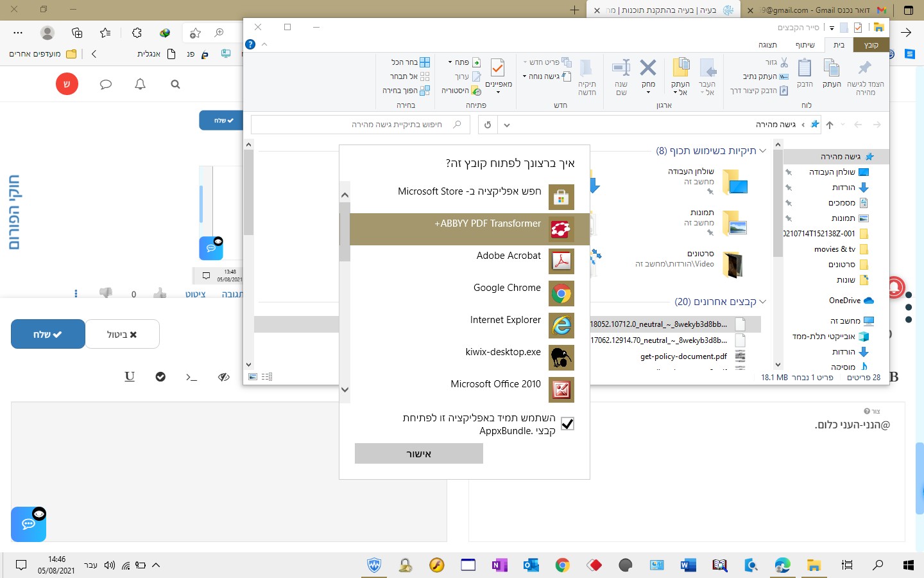Open the Move to (העבר אל) dropdown
The image size is (924, 578).
707,76
